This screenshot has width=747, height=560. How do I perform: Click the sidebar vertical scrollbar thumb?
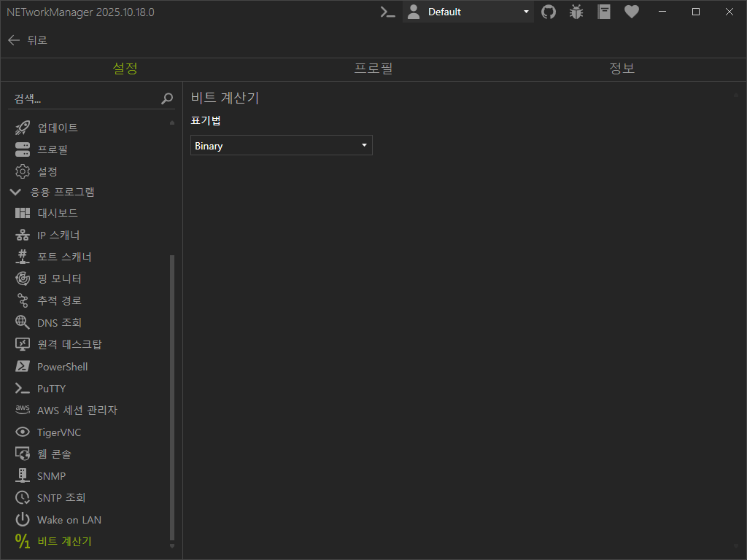[x=172, y=397]
